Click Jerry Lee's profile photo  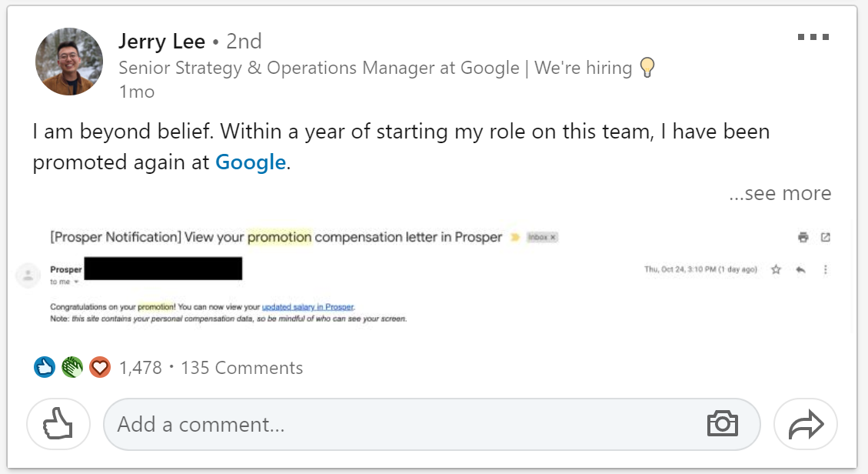[69, 62]
